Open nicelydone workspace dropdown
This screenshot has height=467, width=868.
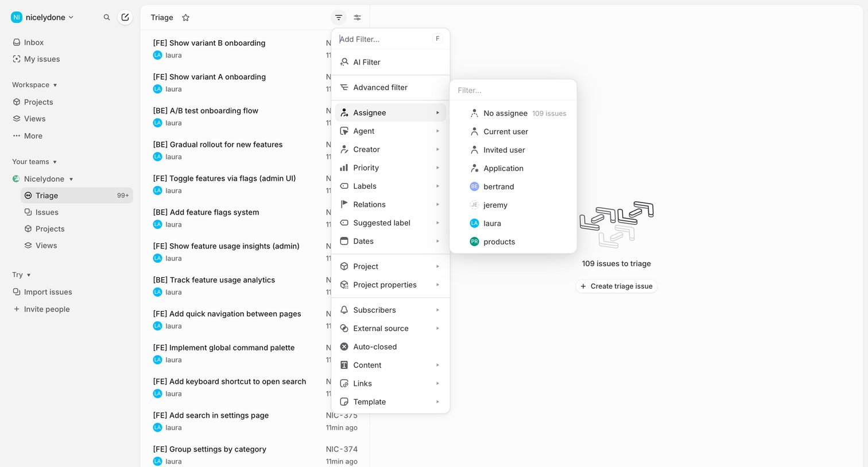click(42, 17)
